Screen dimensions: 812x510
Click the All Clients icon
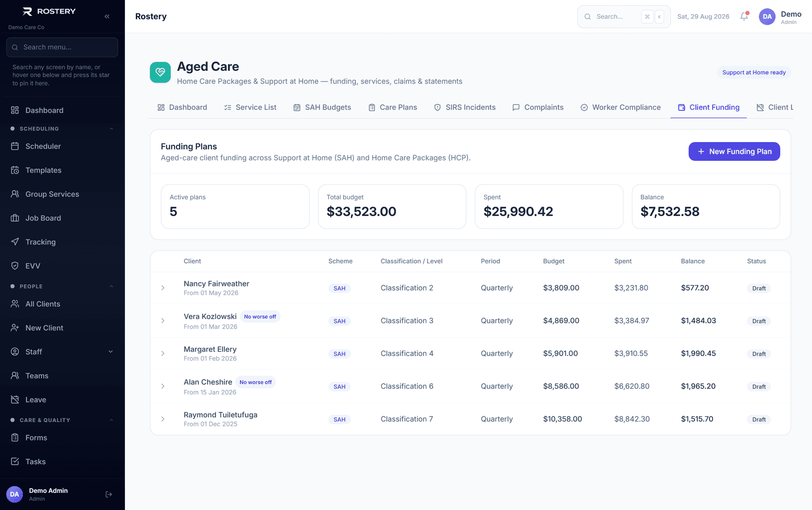point(15,304)
